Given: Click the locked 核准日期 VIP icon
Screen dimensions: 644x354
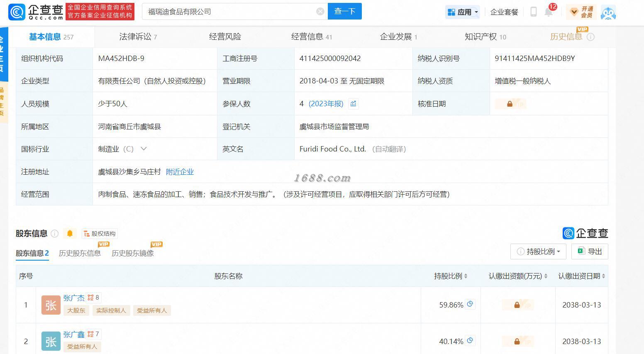Looking at the screenshot, I should pos(510,104).
